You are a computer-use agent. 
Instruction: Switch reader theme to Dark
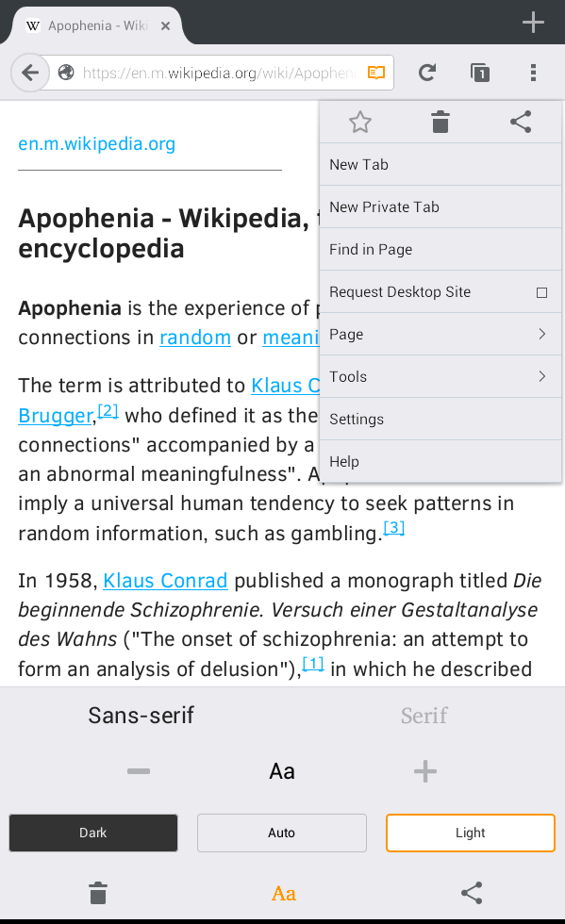(93, 833)
